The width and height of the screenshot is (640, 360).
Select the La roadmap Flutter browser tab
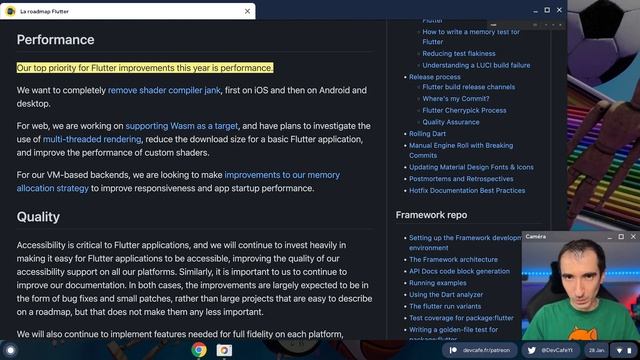pos(128,11)
